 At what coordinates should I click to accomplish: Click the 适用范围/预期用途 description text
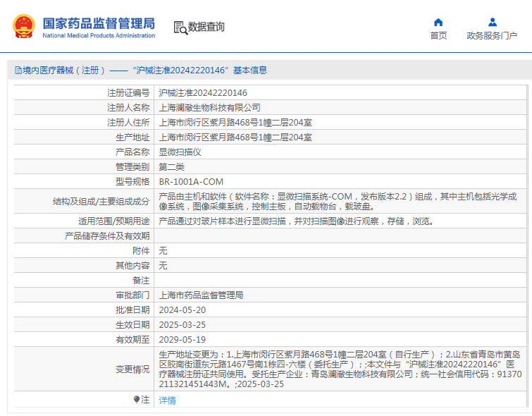tap(296, 221)
